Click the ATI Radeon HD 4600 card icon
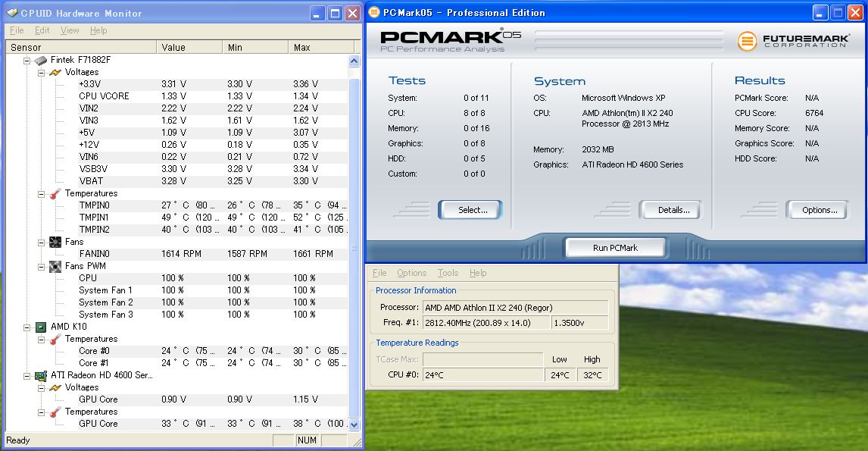 [x=41, y=375]
